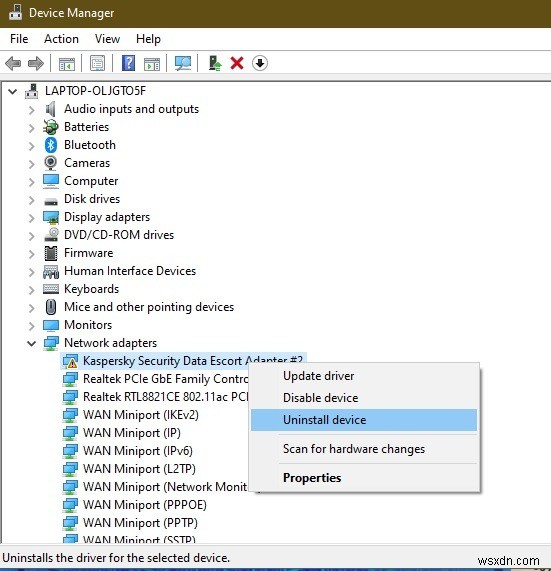
Task: Click the Disable device down-arrow toolbar icon
Action: point(260,63)
